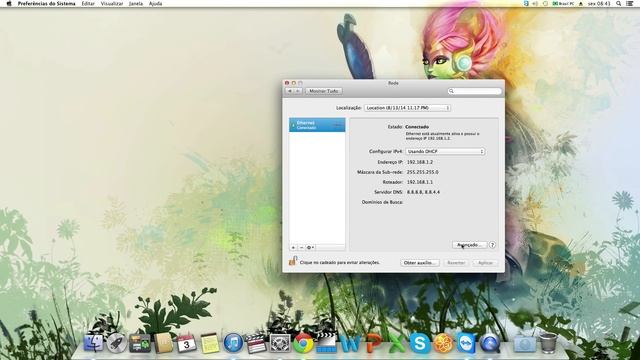
Task: Open the Configurar IPv4 dropdown
Action: 445,151
